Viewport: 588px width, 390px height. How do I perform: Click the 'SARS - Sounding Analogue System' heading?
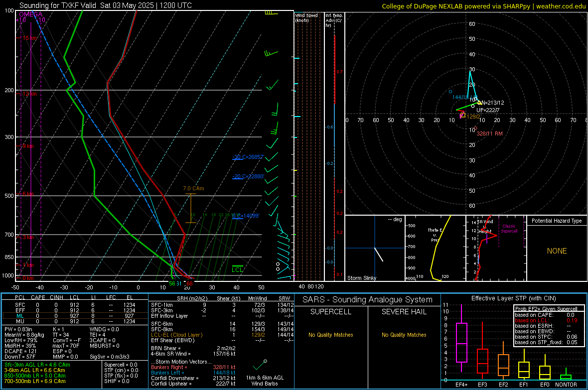pyautogui.click(x=367, y=300)
